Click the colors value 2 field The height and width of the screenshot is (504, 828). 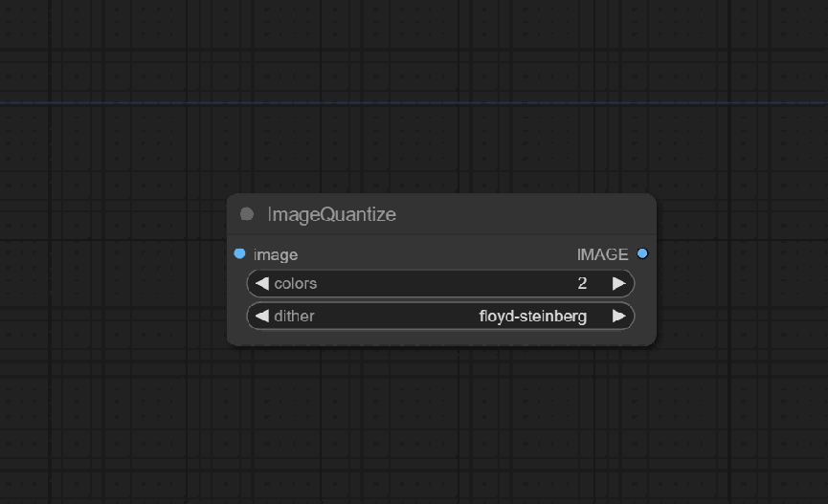(440, 283)
